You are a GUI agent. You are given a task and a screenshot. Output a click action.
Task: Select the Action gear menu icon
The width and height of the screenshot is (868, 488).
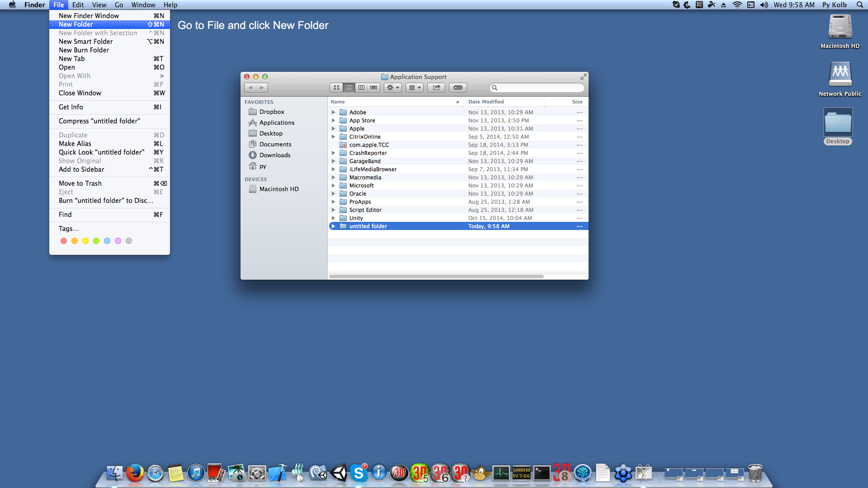pyautogui.click(x=392, y=88)
